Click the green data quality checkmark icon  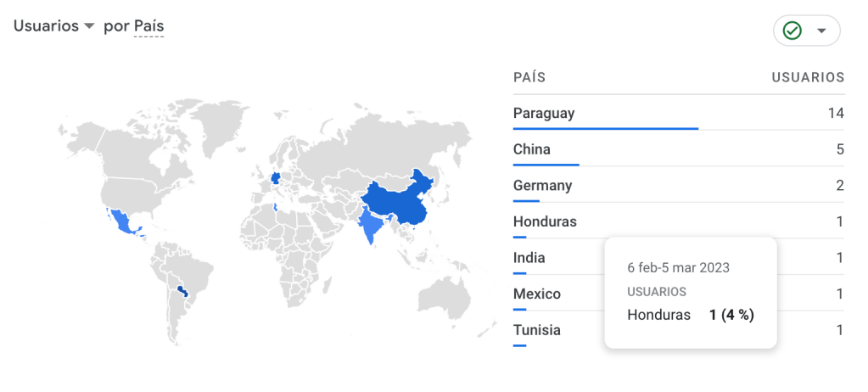(792, 31)
